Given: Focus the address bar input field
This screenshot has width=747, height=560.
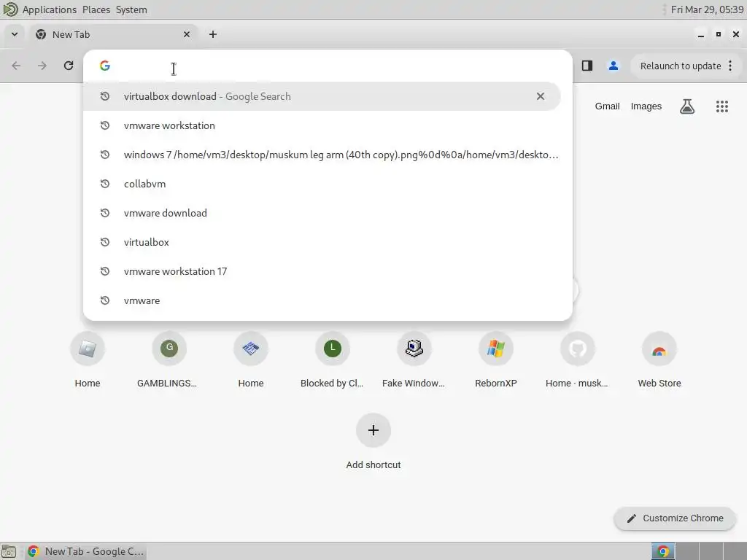Looking at the screenshot, I should 328,66.
